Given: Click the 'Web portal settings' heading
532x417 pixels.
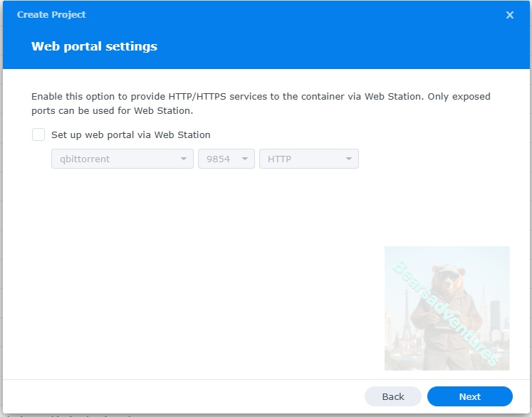Looking at the screenshot, I should [94, 47].
